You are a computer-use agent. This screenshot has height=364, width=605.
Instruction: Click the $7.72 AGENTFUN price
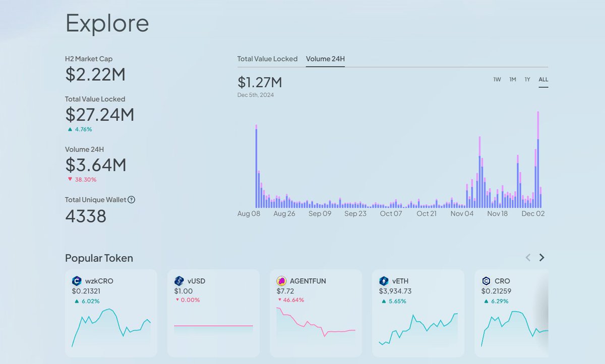284,291
